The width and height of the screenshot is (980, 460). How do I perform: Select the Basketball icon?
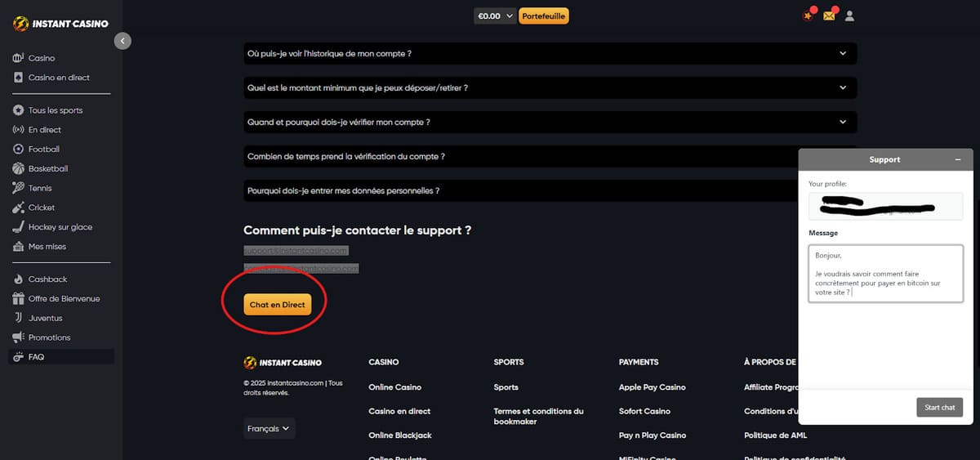[19, 169]
